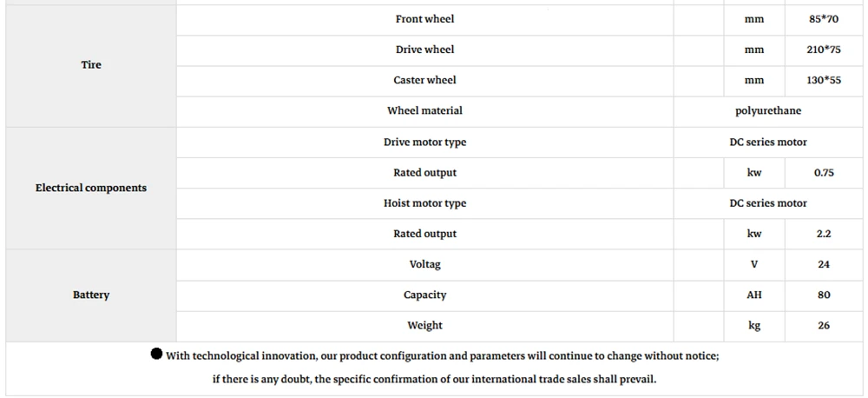This screenshot has height=398, width=868.
Task: Click the Voltag row label
Action: click(424, 265)
